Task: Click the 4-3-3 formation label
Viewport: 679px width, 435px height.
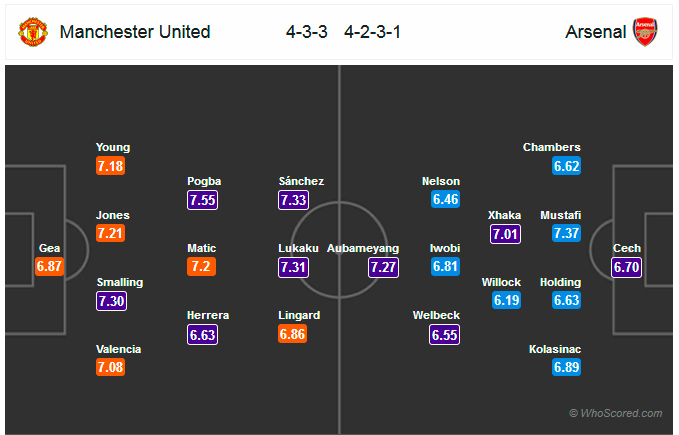Action: [307, 32]
